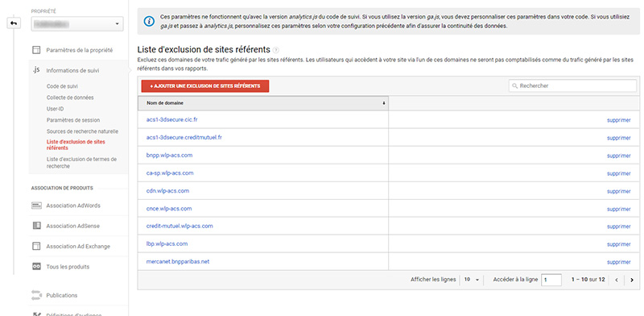Click supprimer for bnpp.wlp-acs.com
The width and height of the screenshot is (644, 316).
click(x=618, y=156)
